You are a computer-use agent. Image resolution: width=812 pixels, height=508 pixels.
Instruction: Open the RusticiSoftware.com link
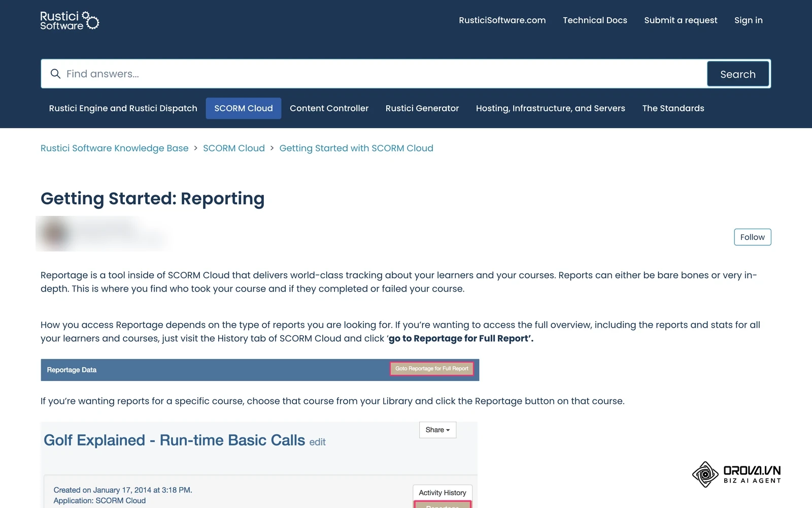click(502, 20)
